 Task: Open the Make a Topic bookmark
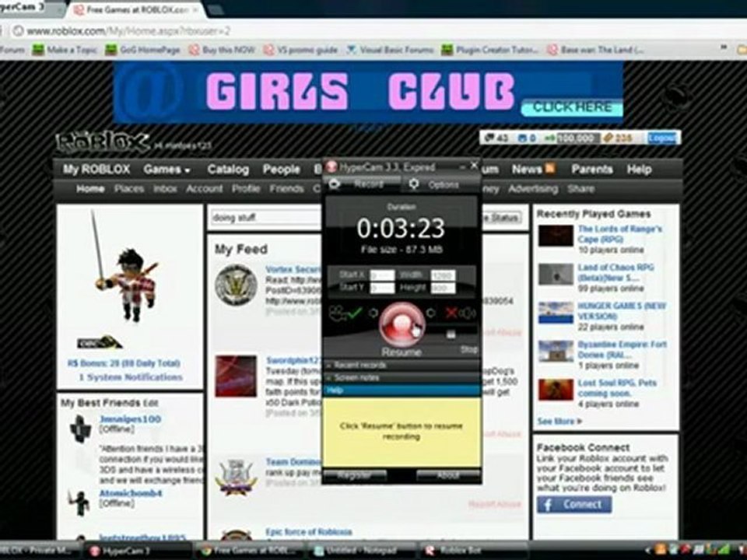[65, 50]
